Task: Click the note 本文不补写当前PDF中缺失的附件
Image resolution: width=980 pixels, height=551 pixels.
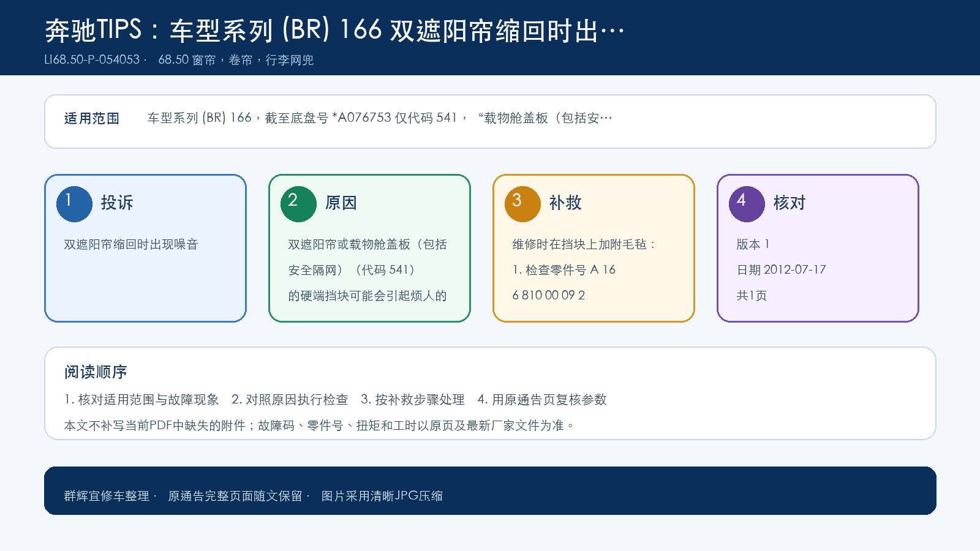Action: coord(319,425)
